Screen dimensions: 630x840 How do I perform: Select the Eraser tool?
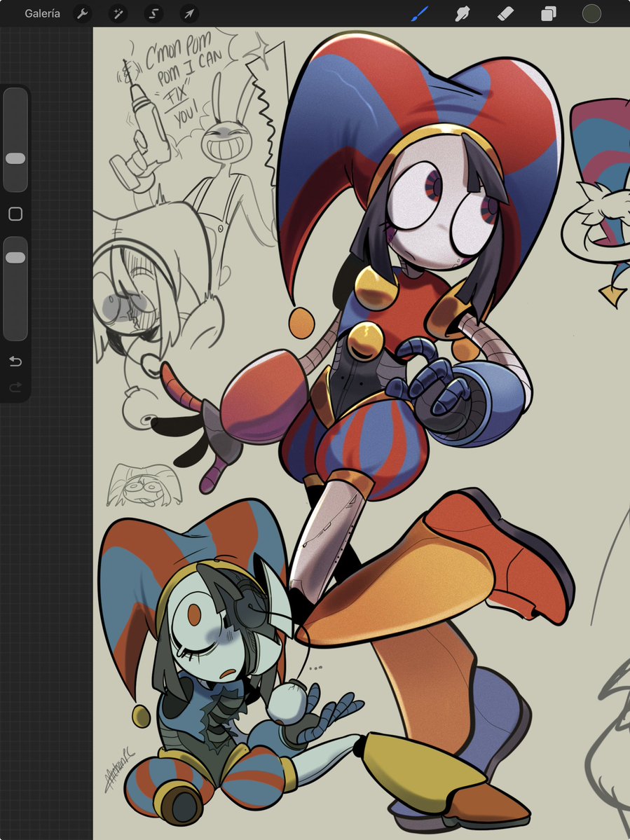click(x=505, y=14)
